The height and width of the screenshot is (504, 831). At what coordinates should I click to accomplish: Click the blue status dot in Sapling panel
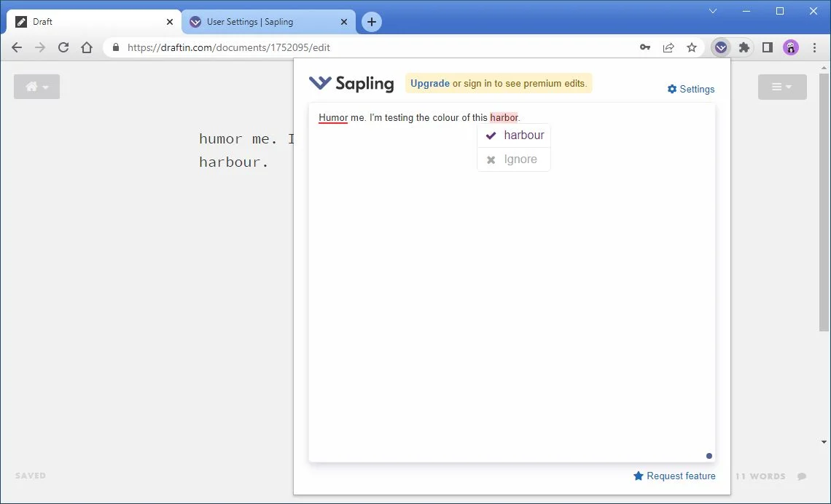point(709,456)
